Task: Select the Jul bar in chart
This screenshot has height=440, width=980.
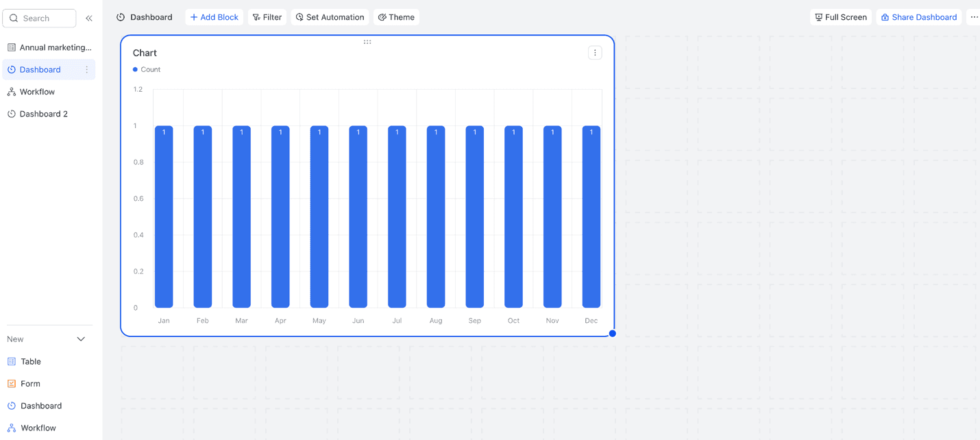Action: [397, 217]
